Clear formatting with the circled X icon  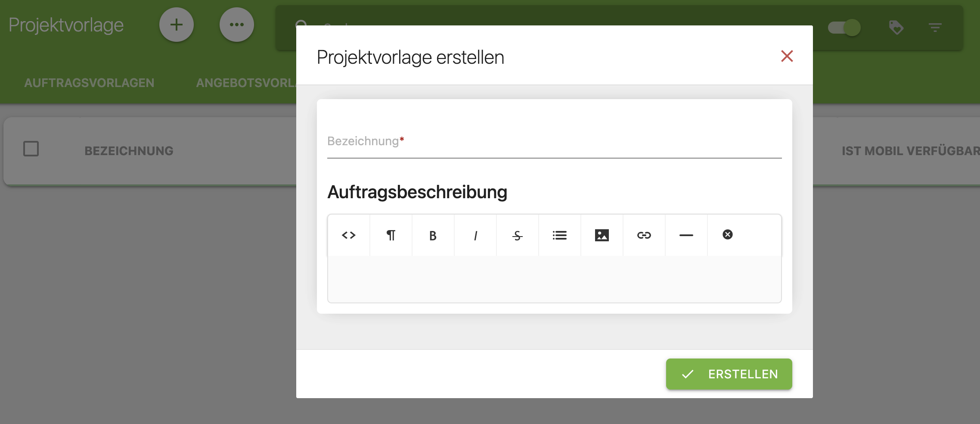pos(728,234)
